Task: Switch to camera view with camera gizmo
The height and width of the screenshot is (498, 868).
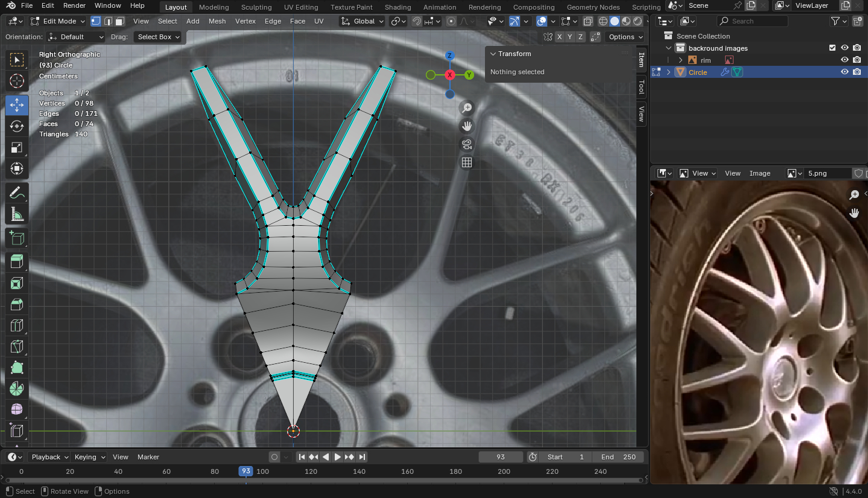Action: point(466,144)
